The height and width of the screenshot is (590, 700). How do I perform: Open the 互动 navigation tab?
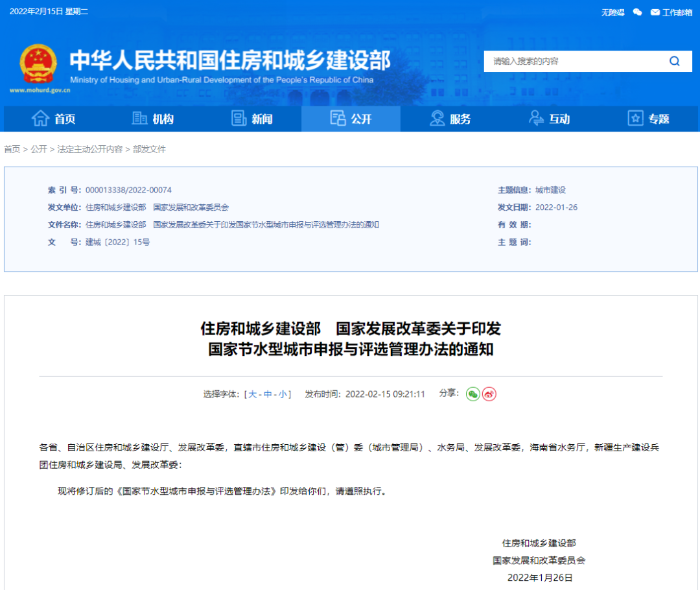pos(548,119)
